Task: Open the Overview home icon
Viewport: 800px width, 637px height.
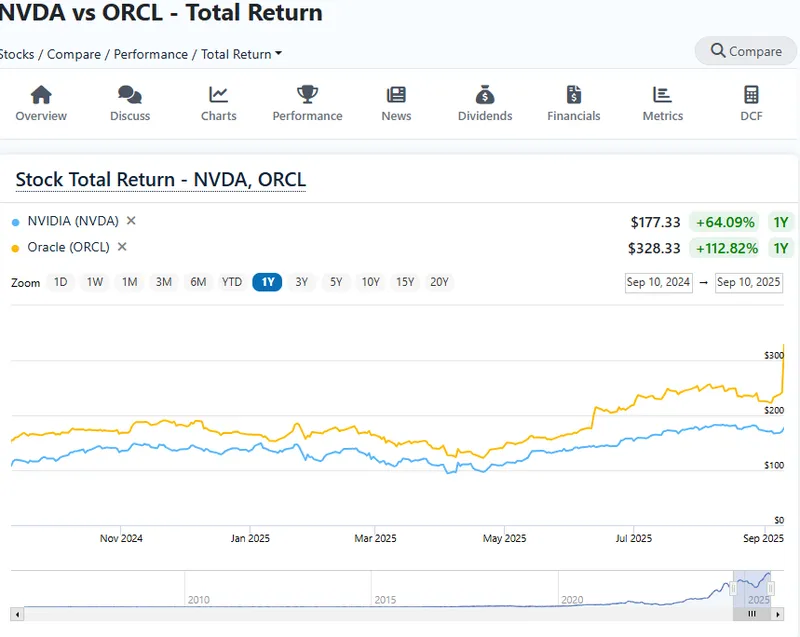Action: coord(41,95)
